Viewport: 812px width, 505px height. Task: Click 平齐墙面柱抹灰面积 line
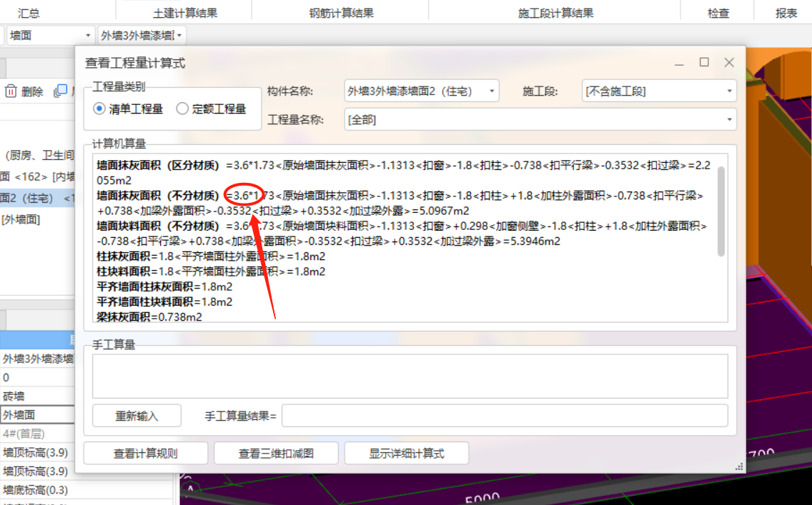click(164, 286)
